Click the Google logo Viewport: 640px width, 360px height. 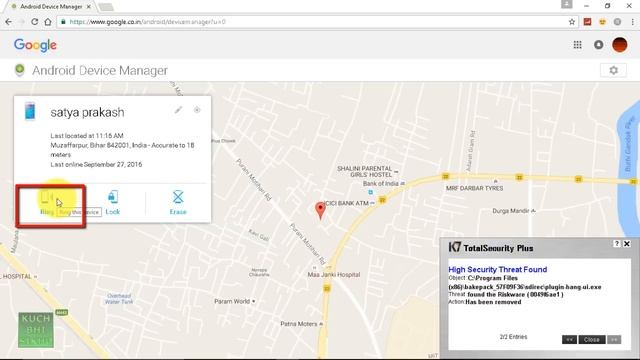pyautogui.click(x=35, y=45)
